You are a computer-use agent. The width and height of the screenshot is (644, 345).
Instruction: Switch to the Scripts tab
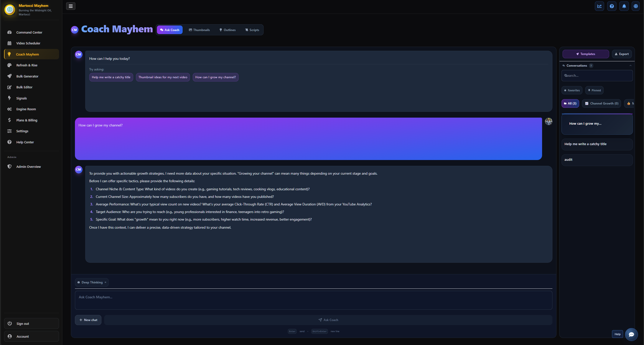[252, 30]
